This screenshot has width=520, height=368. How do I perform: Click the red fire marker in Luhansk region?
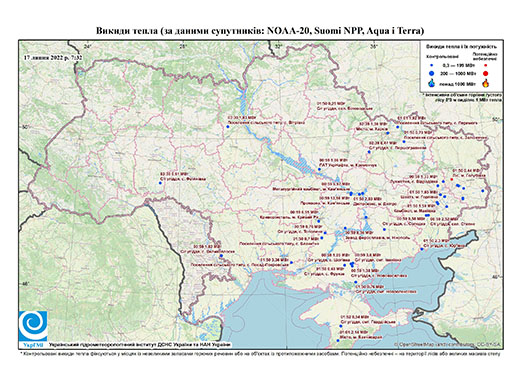pyautogui.click(x=452, y=179)
